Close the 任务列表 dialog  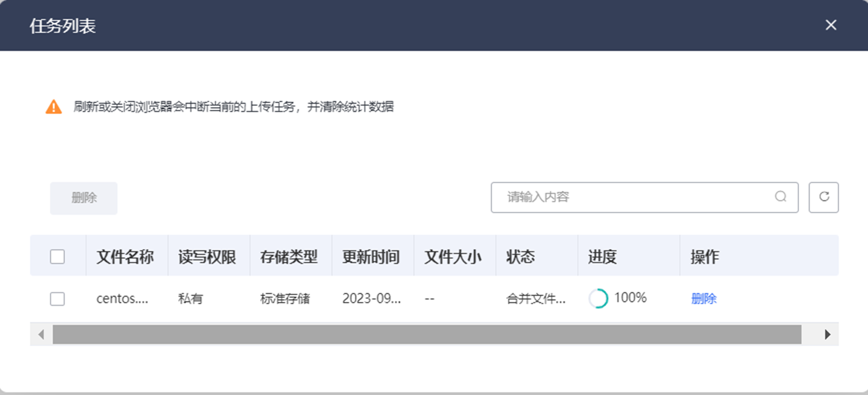[x=831, y=25]
